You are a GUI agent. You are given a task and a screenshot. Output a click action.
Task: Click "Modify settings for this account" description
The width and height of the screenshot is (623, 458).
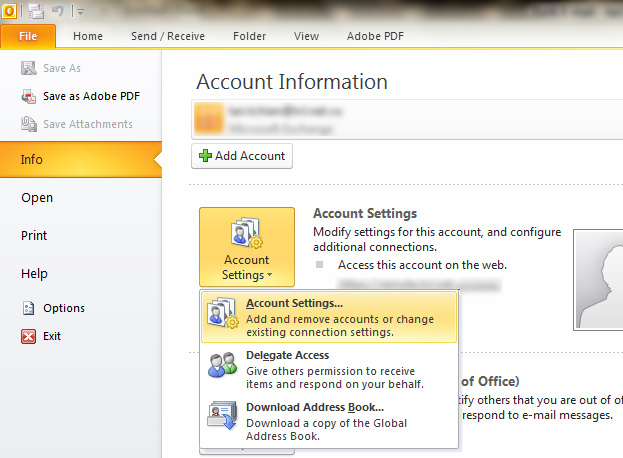(437, 239)
